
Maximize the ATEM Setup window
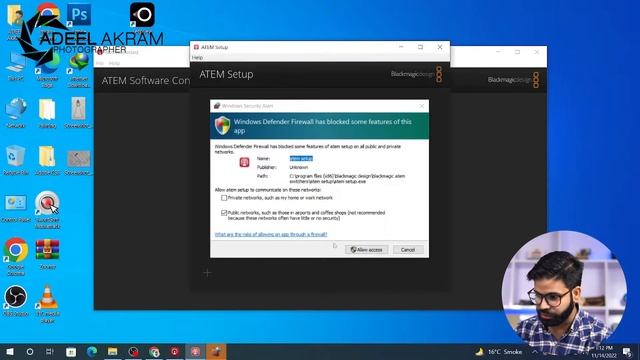coord(420,47)
